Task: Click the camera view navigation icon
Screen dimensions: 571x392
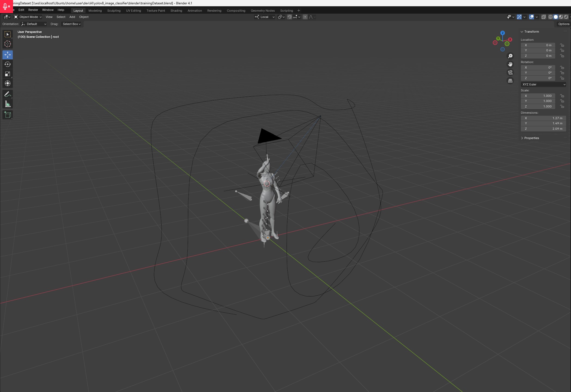Action: pyautogui.click(x=510, y=72)
